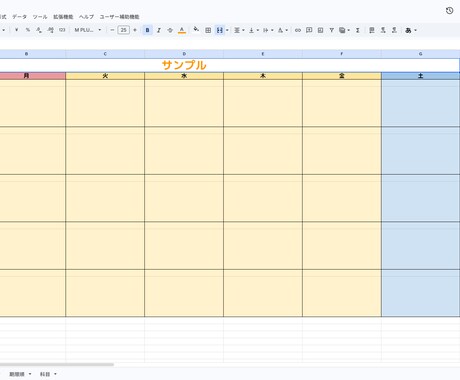Open text rotation dropdown
460x380 pixels.
click(282, 30)
